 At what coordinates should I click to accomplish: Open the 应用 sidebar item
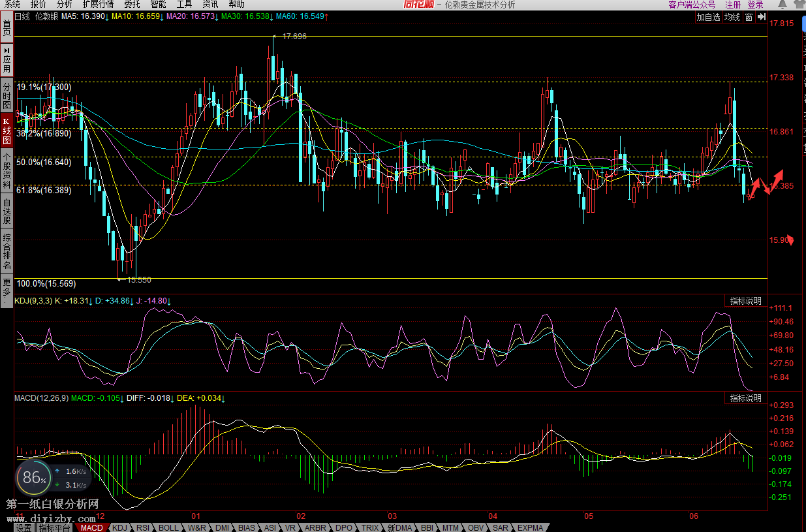pyautogui.click(x=7, y=59)
